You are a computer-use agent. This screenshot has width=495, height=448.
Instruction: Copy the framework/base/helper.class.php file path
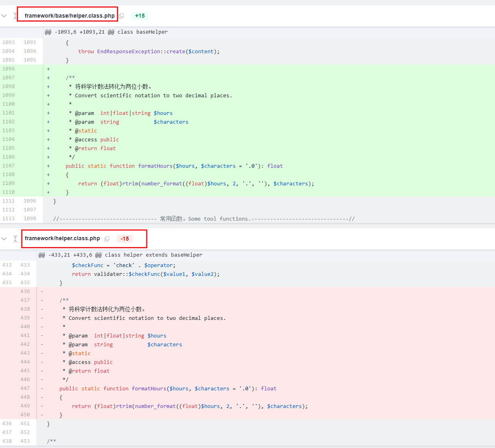point(121,16)
